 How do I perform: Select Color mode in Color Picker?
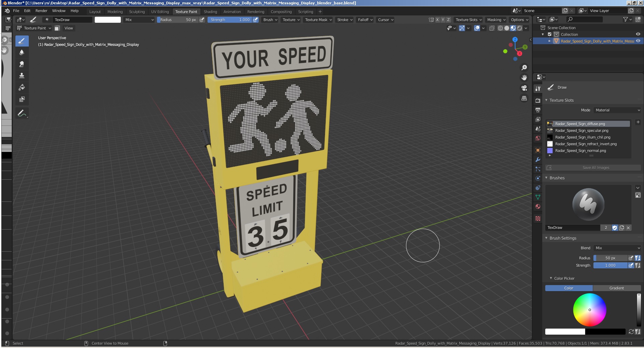(x=569, y=288)
